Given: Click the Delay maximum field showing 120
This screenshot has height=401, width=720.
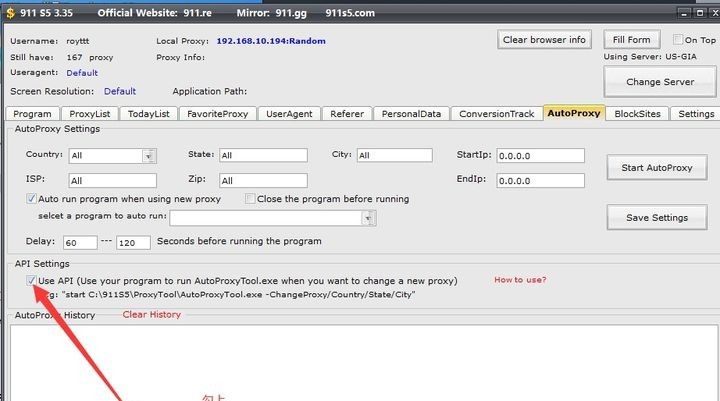Looking at the screenshot, I should click(133, 243).
